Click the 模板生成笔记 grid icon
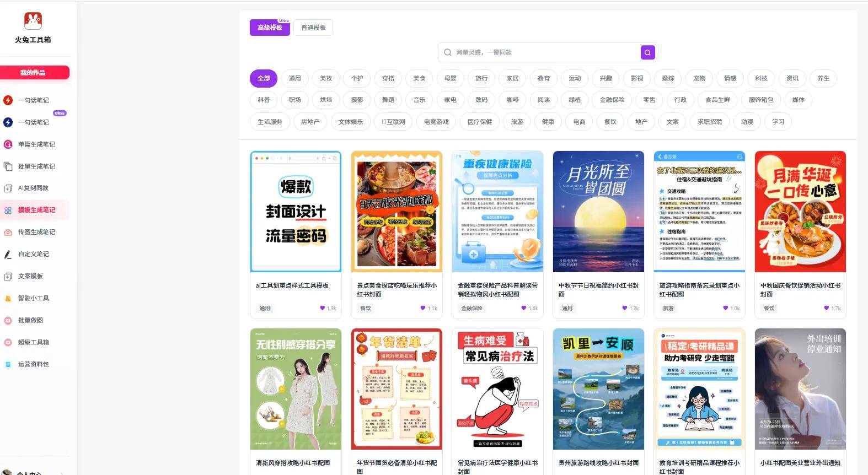 click(8, 210)
